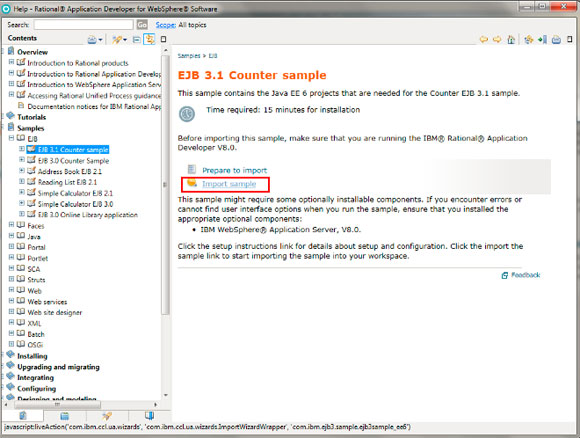Click the Prepare to import link
This screenshot has width=580, height=438.
tap(235, 171)
